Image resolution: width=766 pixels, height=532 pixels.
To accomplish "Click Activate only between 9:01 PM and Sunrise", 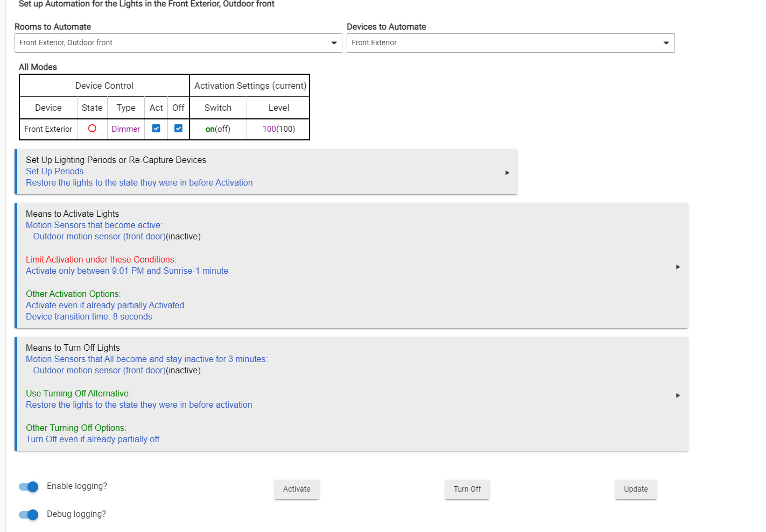I will click(127, 271).
